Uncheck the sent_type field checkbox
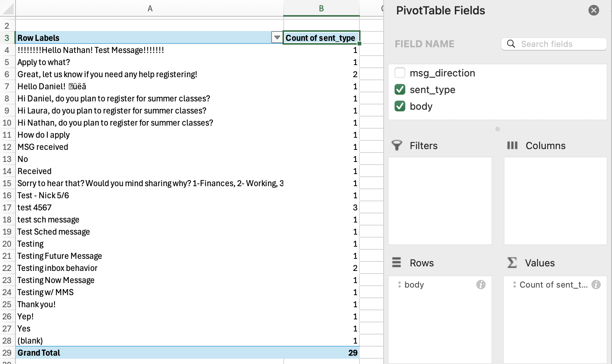 pyautogui.click(x=400, y=90)
